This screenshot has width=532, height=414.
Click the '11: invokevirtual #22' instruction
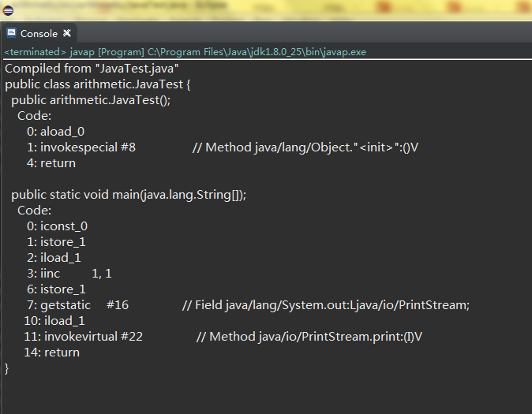84,337
